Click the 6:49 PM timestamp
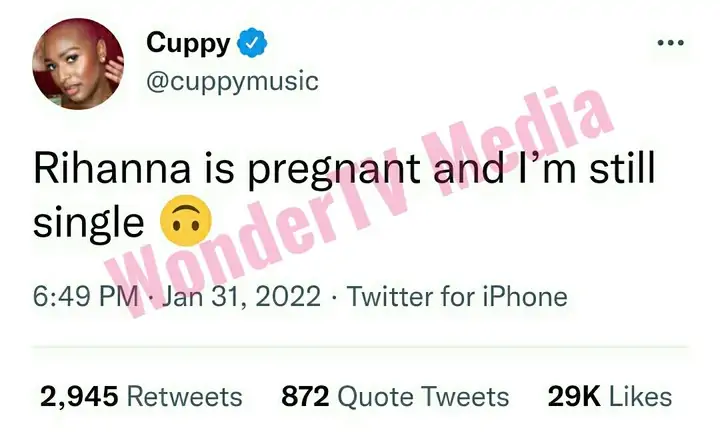The image size is (720, 436). click(85, 296)
